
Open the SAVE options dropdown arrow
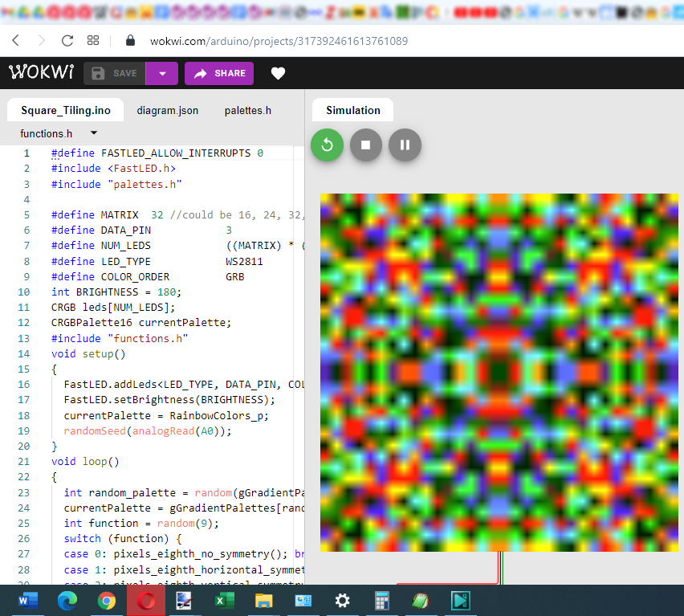tap(161, 72)
